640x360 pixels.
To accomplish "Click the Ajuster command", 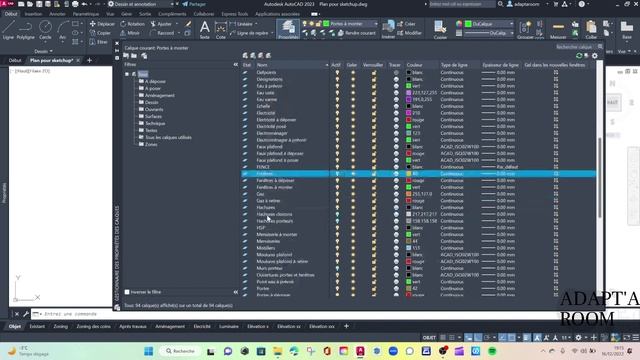I will (x=161, y=24).
